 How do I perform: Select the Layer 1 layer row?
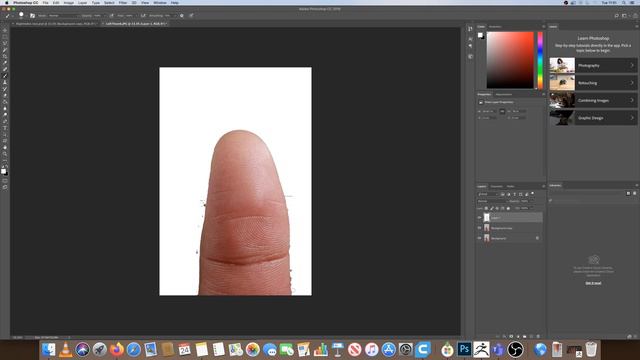point(510,218)
